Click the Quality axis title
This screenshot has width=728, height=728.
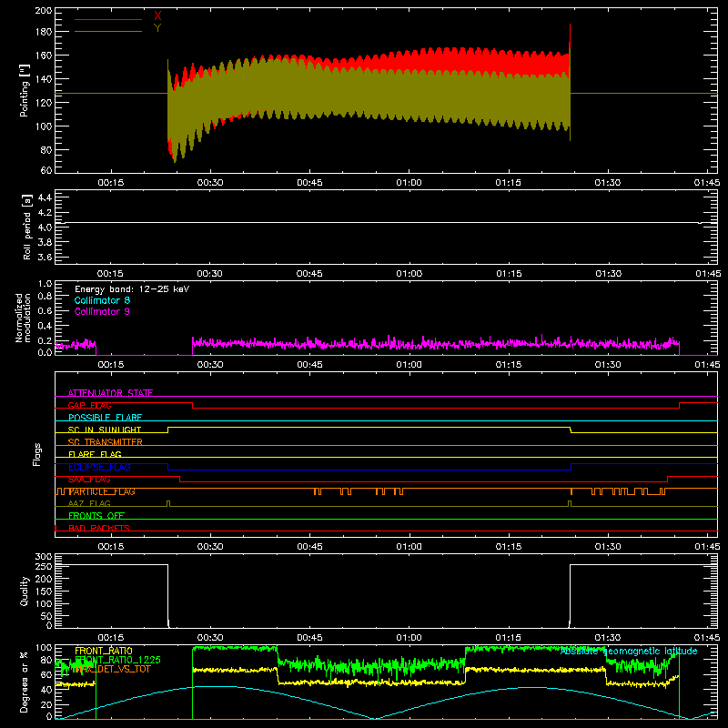pyautogui.click(x=25, y=591)
